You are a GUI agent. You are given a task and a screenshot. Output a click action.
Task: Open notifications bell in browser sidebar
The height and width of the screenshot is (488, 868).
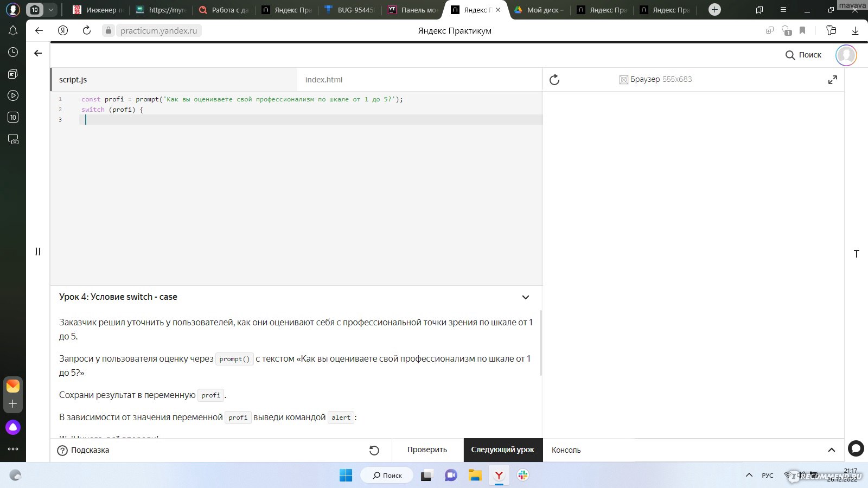pyautogui.click(x=13, y=31)
